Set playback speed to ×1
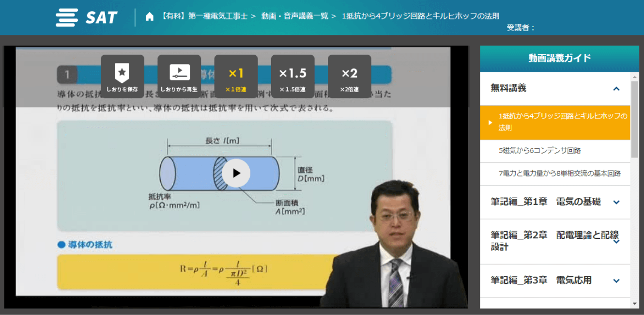Viewport: 644px width, 315px height. point(236,77)
